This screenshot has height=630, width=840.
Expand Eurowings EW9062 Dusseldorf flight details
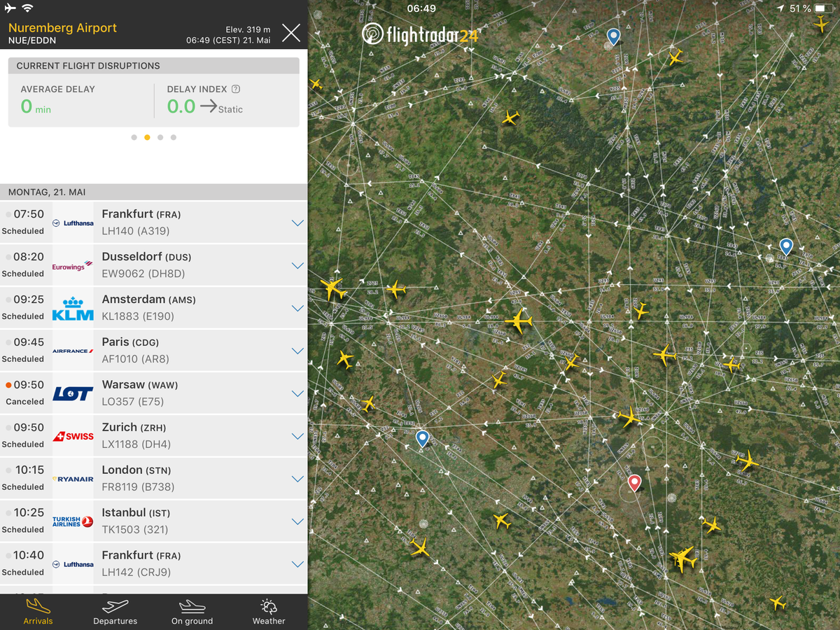pyautogui.click(x=297, y=266)
